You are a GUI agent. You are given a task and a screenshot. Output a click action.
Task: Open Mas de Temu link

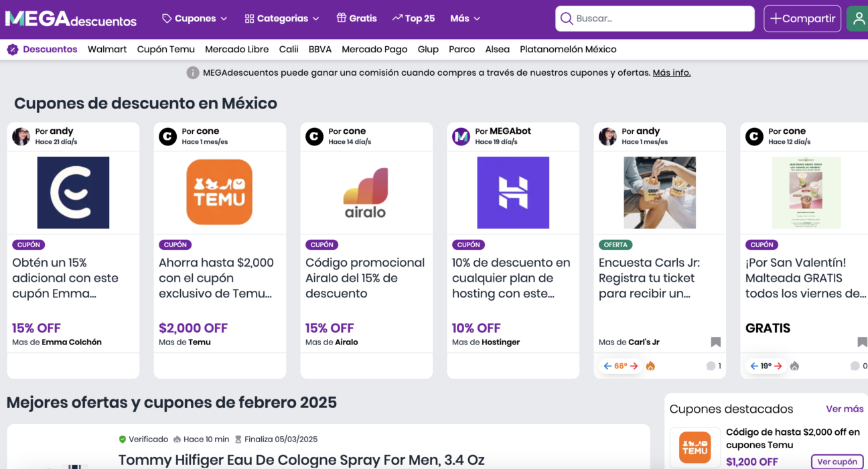185,342
